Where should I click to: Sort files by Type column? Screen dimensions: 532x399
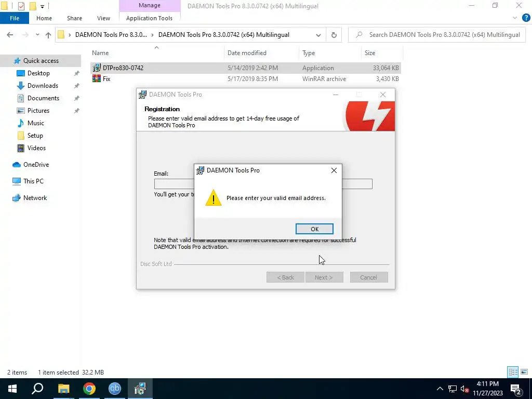pos(309,53)
